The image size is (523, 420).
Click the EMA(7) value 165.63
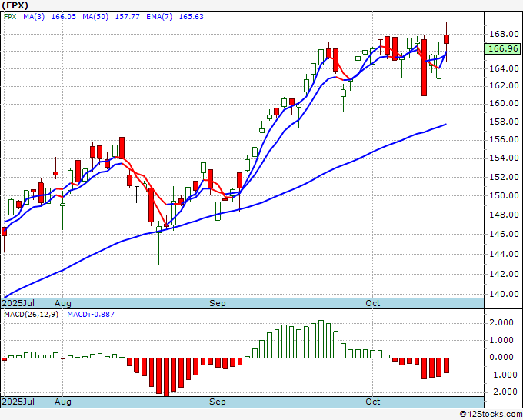pyautogui.click(x=191, y=17)
